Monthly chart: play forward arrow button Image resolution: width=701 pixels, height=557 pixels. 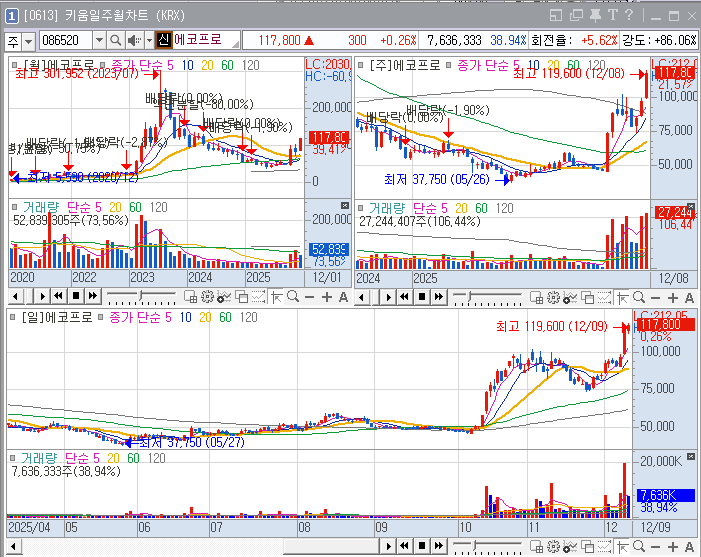42,296
